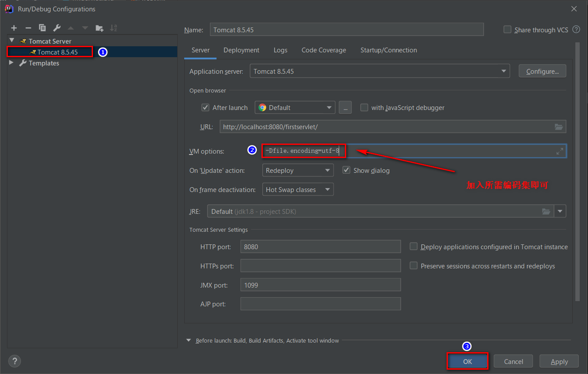Collapse the Tomcat Server tree node
Image resolution: width=588 pixels, height=374 pixels.
(x=12, y=41)
